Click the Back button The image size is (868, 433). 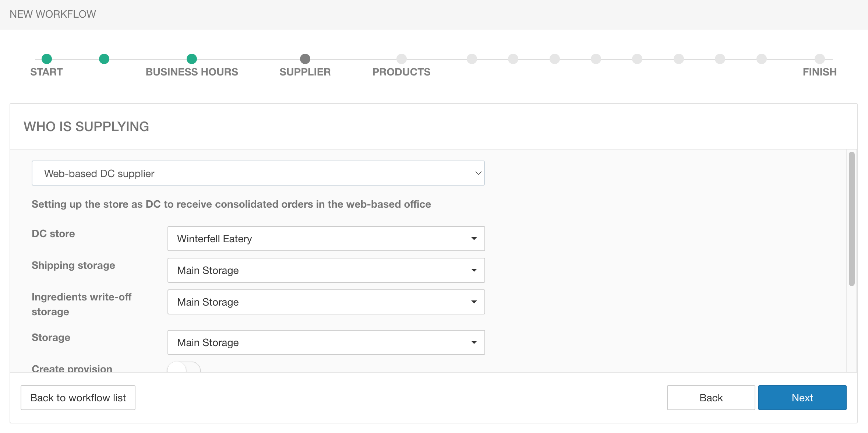click(x=711, y=398)
